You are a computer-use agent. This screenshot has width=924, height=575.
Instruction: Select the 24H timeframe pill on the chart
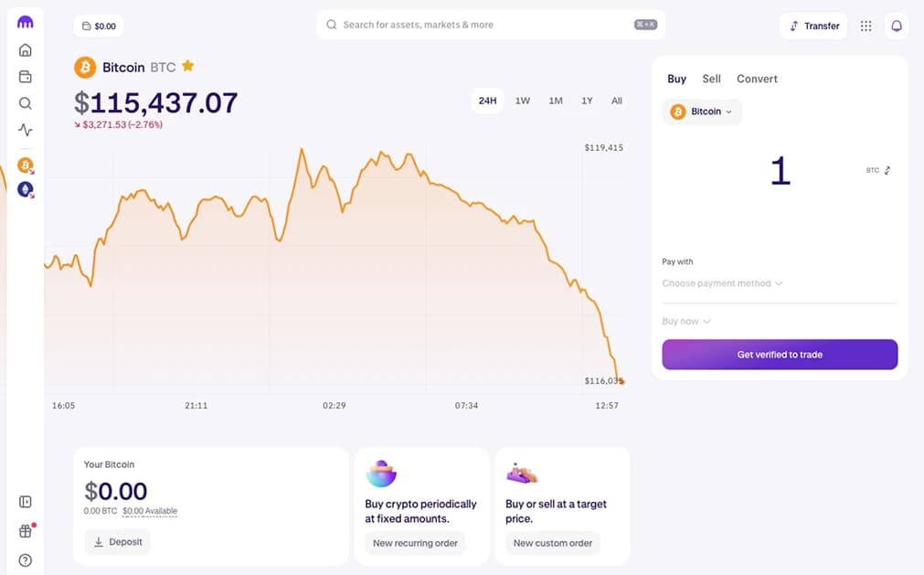point(487,101)
